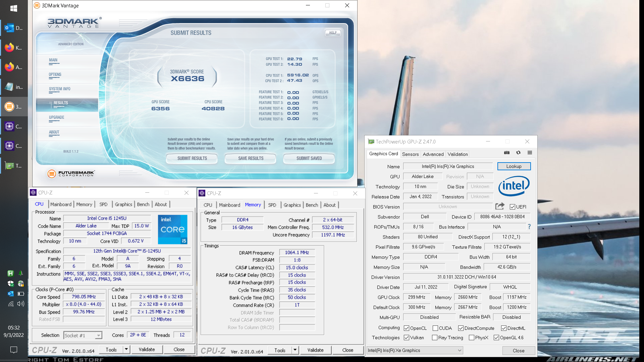Toggle the Ray Tracing checkbox

tap(435, 338)
